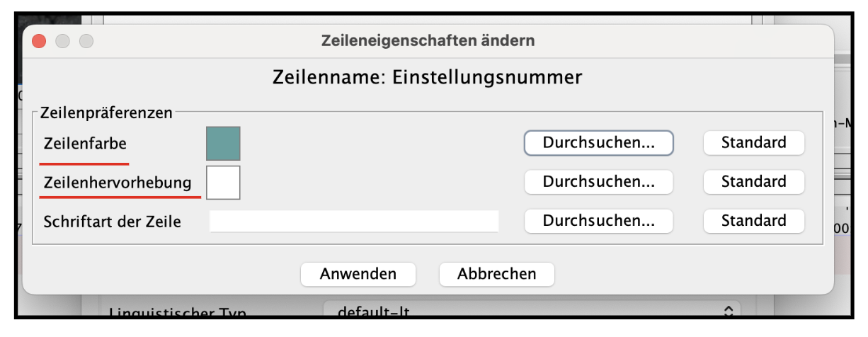This screenshot has width=868, height=337.
Task: Click the teal Zeilenfarbe color swatch
Action: [223, 144]
